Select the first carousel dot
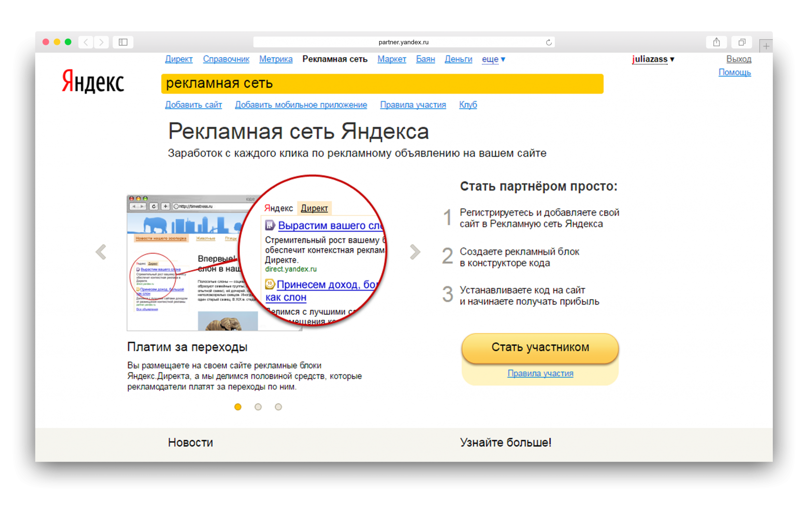The width and height of the screenshot is (812, 505). [238, 407]
